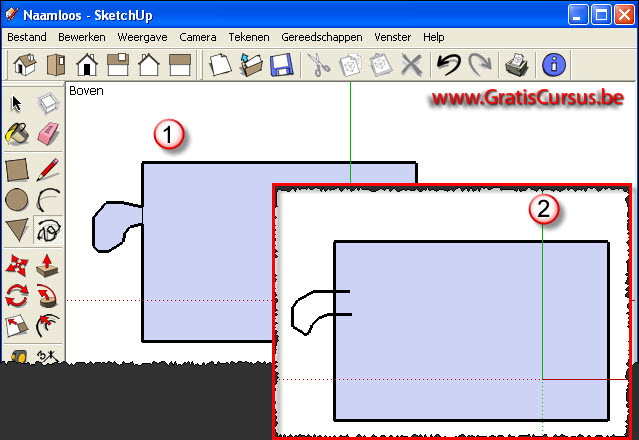Select the Rotate tool
This screenshot has height=440, width=639.
[x=17, y=296]
